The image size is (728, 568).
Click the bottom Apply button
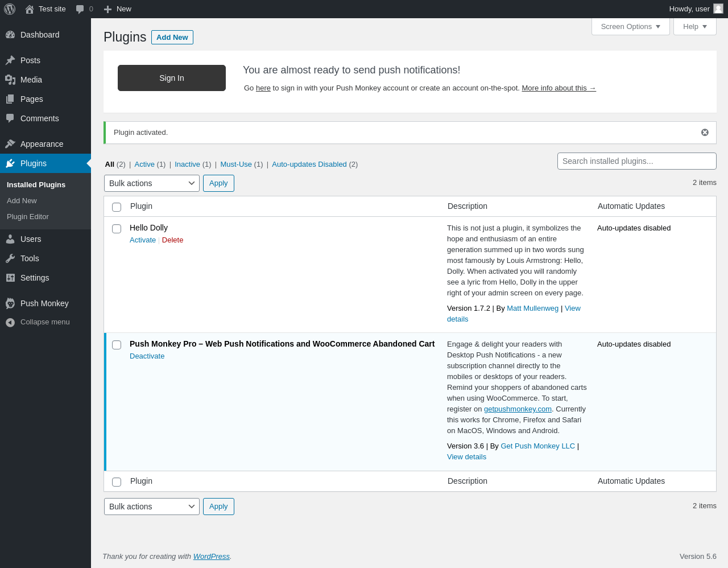[x=218, y=507]
